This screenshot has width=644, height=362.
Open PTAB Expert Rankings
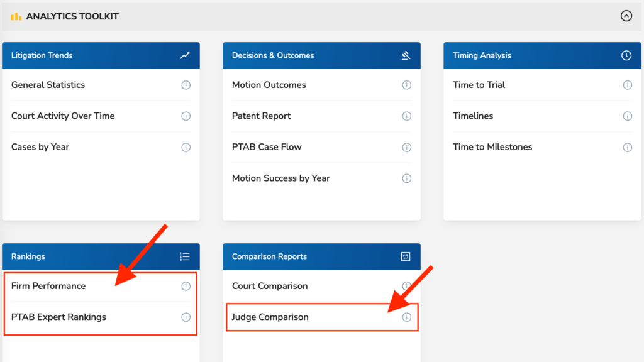pos(58,317)
